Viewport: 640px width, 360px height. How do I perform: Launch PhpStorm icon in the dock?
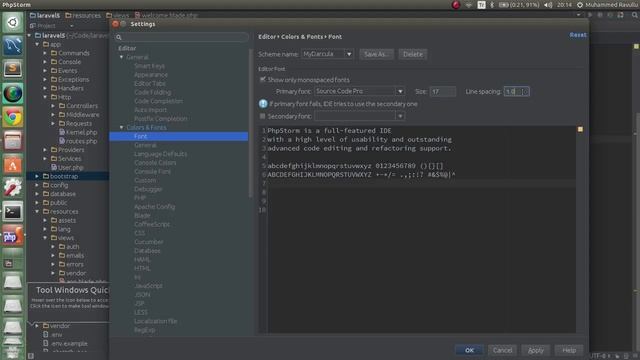[x=13, y=236]
